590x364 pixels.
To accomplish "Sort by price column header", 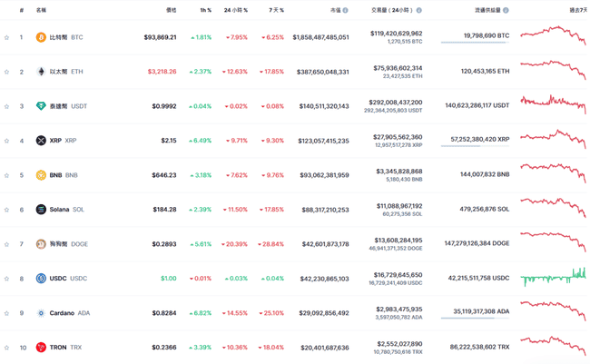I will 172,10.
